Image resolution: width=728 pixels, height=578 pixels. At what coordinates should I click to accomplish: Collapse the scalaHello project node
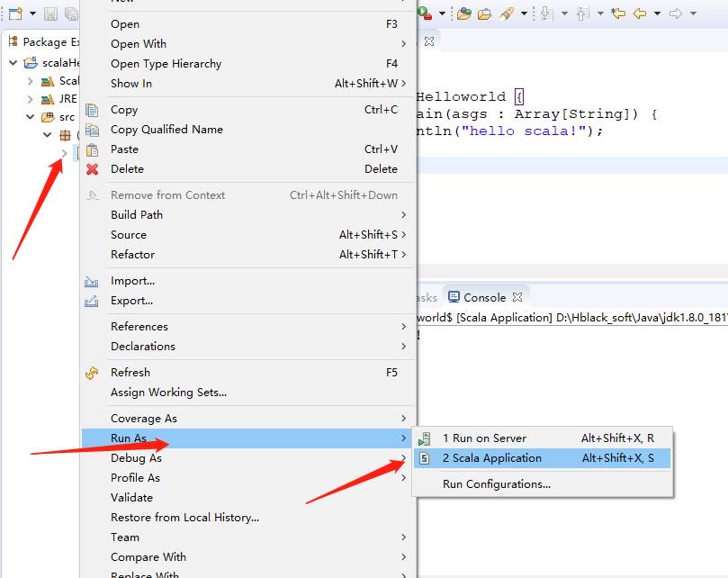[13, 63]
